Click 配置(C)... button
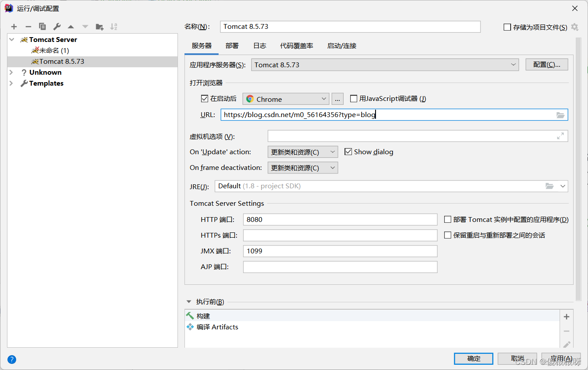Viewport: 588px width, 370px height. click(x=546, y=65)
